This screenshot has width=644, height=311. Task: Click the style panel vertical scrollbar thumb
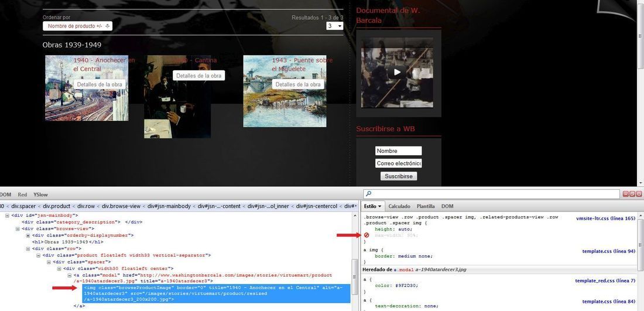640,244
